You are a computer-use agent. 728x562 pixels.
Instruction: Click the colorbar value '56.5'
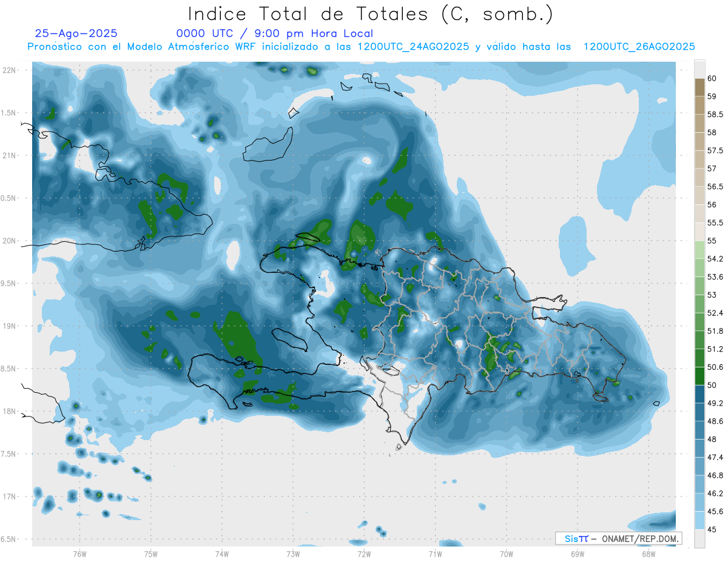(715, 187)
